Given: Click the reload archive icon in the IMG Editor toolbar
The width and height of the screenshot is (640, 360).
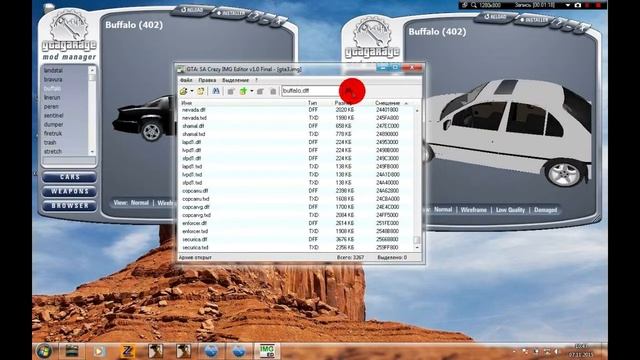Looking at the screenshot, I should point(200,91).
